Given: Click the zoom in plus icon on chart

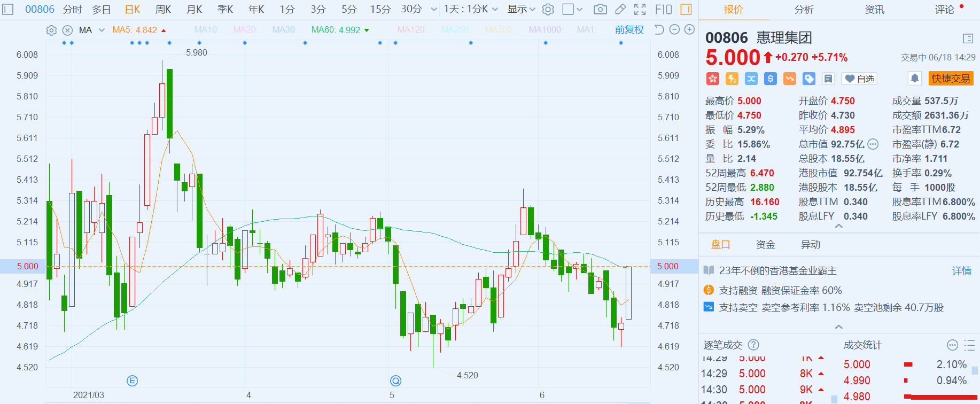Looking at the screenshot, I should 689,30.
